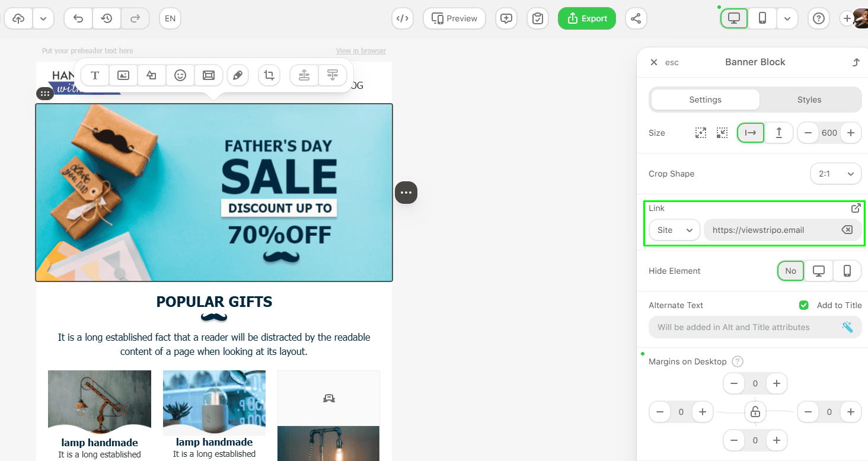Add an emoji via the smiley icon
Viewport: 868px width, 461px height.
pos(180,75)
